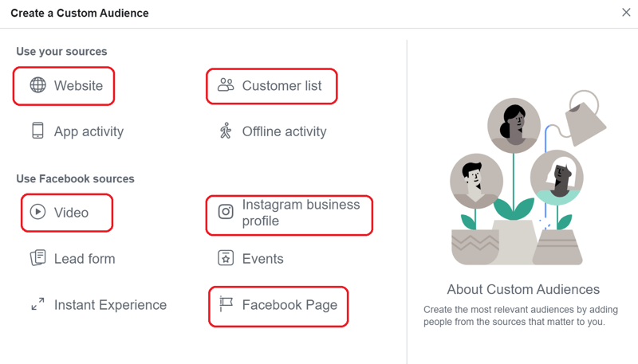Select the Instagram camera logo icon

[x=226, y=212]
